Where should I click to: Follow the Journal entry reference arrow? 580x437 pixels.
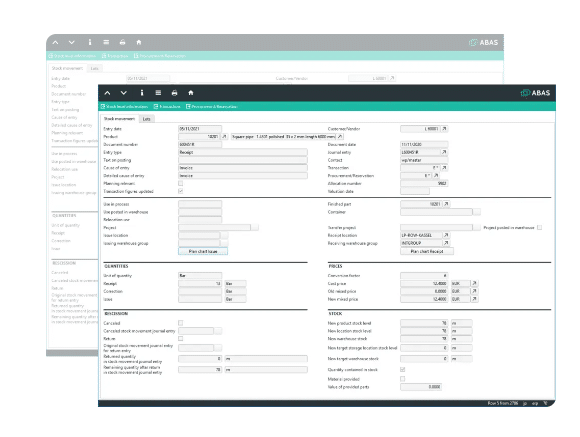click(444, 152)
